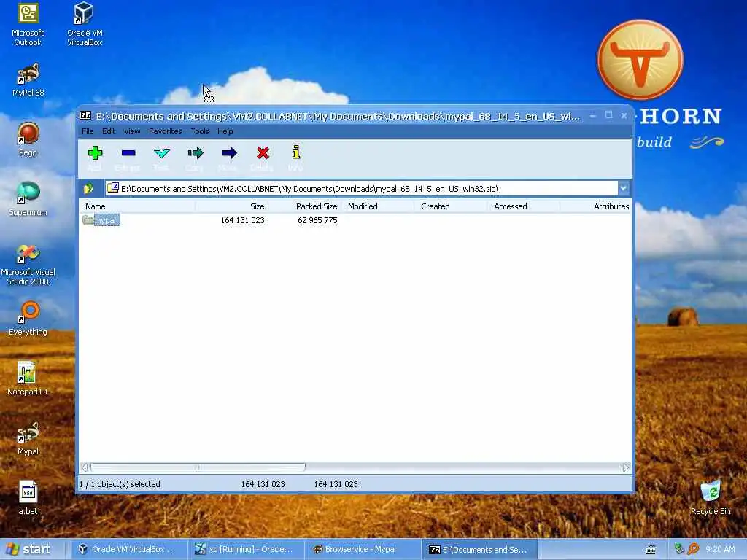Select the Mypal desktop icon
This screenshot has width=747, height=560.
[x=28, y=438]
